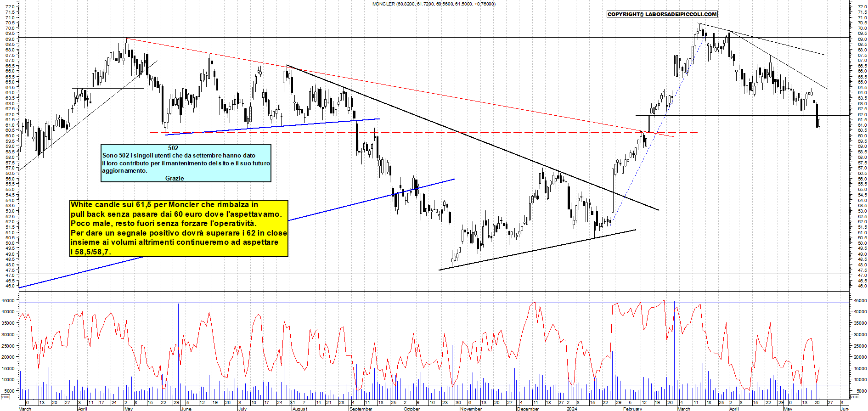Click the 46.0 value on the right price axis
This screenshot has height=411, width=868.
click(x=862, y=286)
